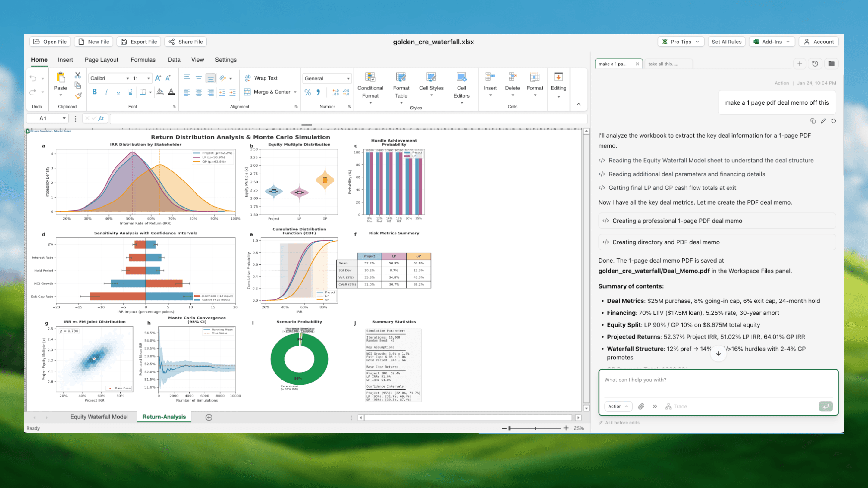Image resolution: width=868 pixels, height=488 pixels.
Task: Switch to Page Layout ribbon tab
Action: click(x=102, y=60)
